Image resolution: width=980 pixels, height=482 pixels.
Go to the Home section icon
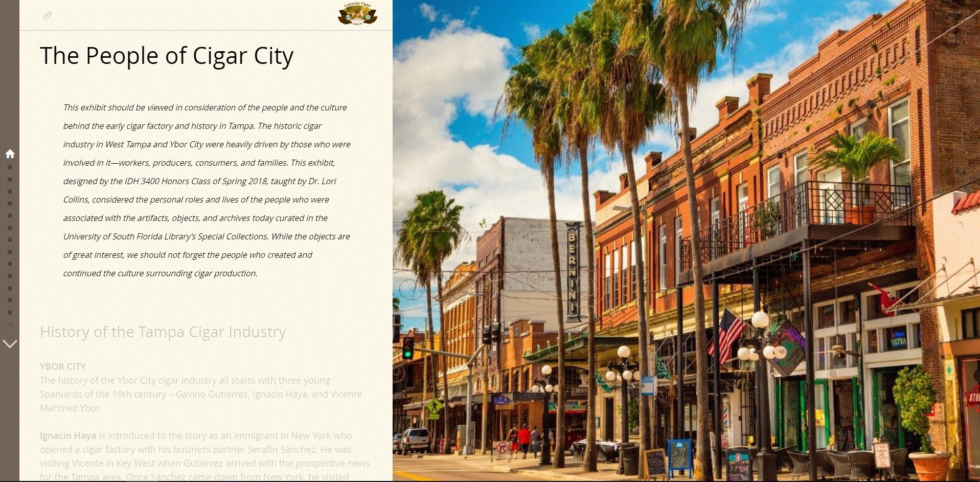tap(10, 154)
